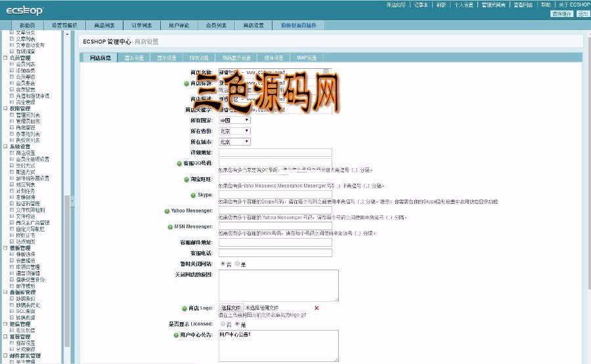Screen dimensions: 591x364
Task: Open 会员列表 in top navigation
Action: coord(216,25)
